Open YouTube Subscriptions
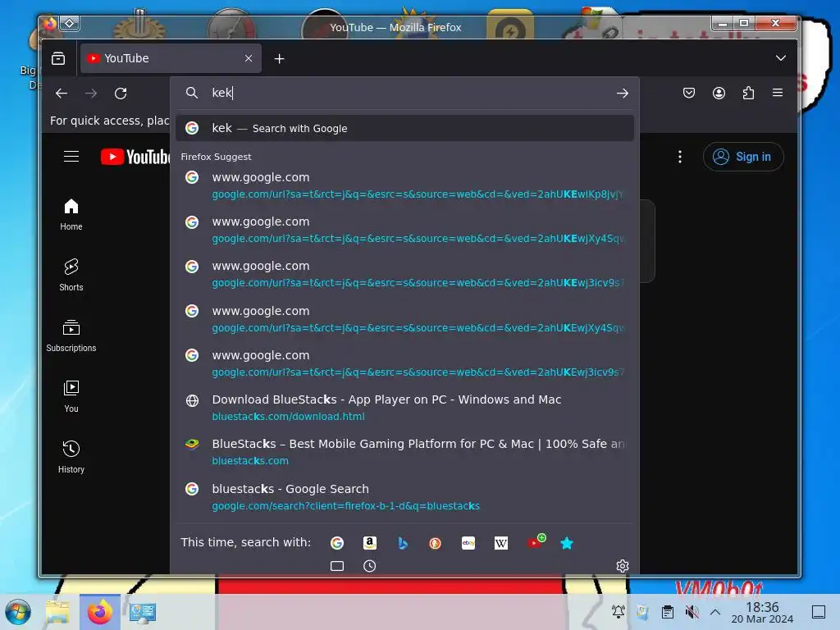 [x=71, y=336]
